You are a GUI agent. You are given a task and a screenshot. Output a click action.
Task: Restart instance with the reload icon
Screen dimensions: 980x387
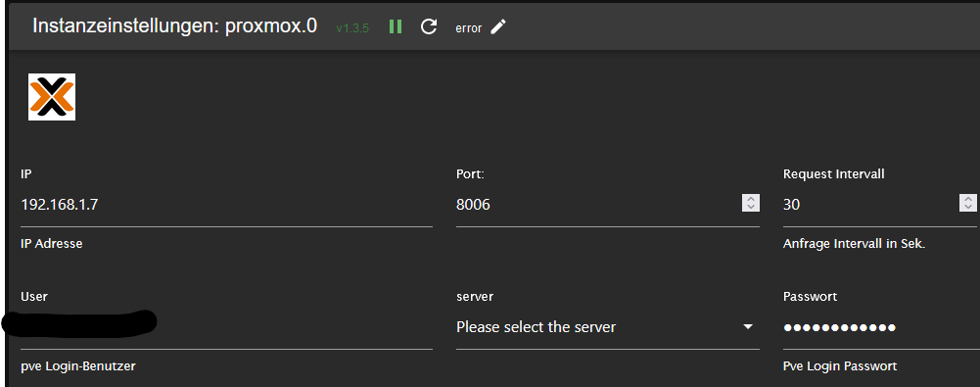429,26
